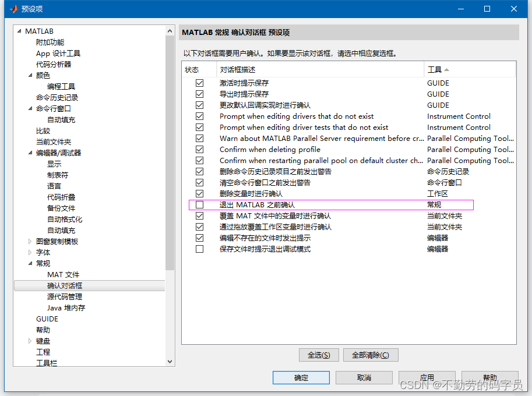The image size is (532, 396).
Task: Open 比较 preferences
Action: coord(43,131)
